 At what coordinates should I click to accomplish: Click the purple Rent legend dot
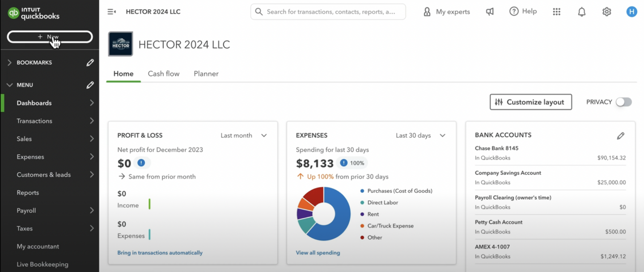point(362,214)
